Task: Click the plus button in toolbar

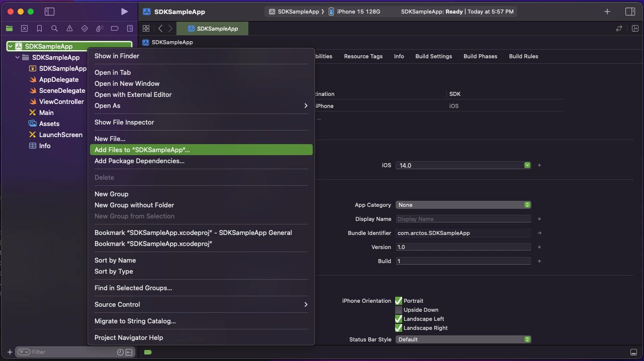Action: click(607, 12)
